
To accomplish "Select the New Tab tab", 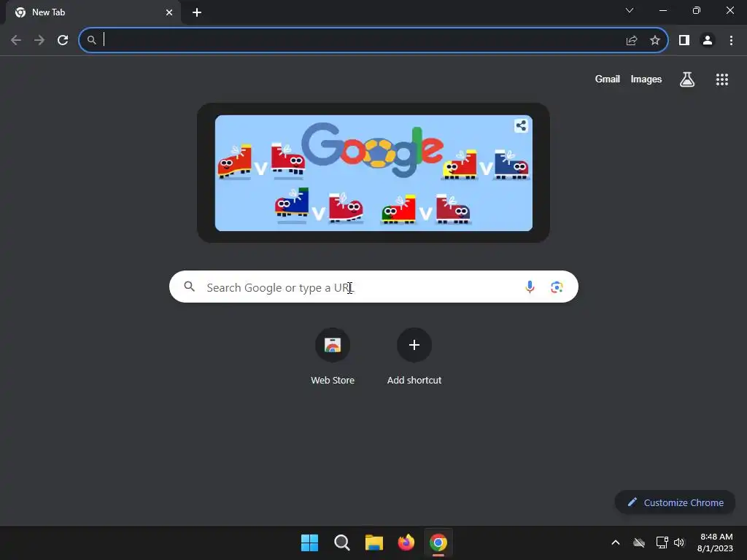I will [x=93, y=12].
